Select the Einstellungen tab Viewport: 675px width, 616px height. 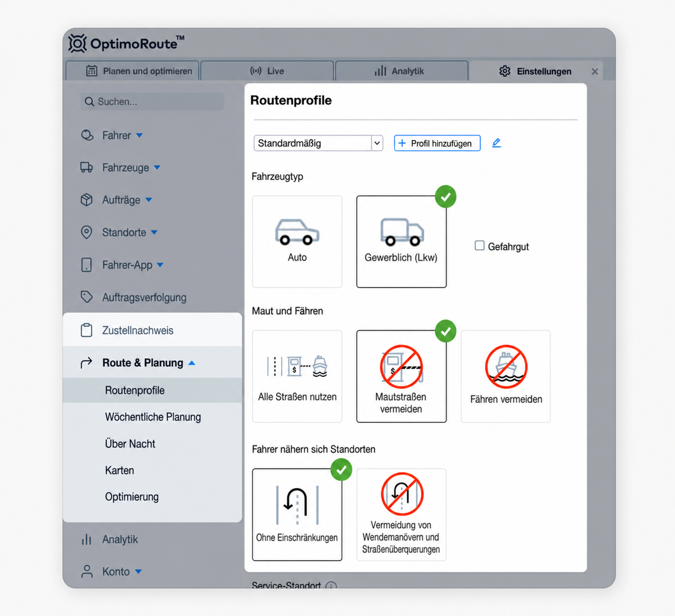pos(535,71)
